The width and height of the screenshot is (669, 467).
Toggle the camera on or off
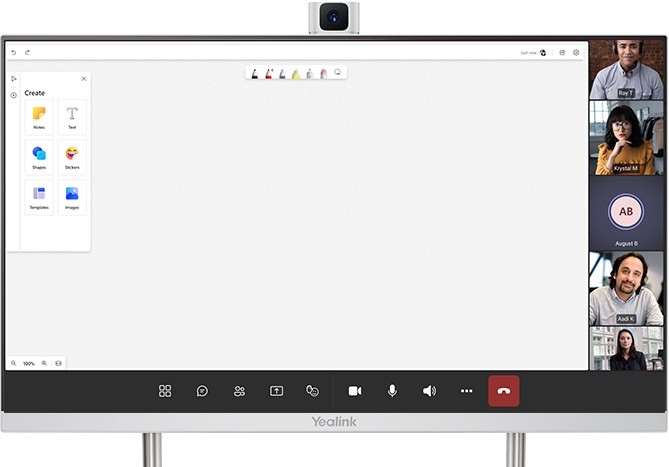(x=354, y=391)
